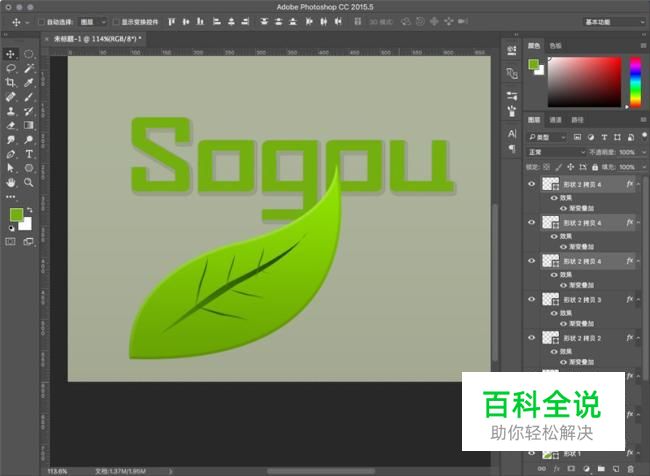Open the Color panel flyout menu
Image resolution: width=650 pixels, height=476 pixels.
643,46
